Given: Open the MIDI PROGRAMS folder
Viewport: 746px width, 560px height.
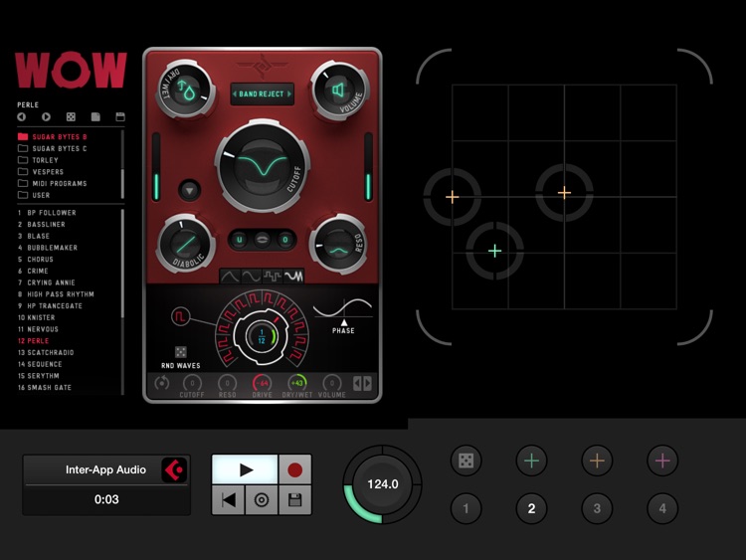Looking at the screenshot, I should click(x=53, y=184).
